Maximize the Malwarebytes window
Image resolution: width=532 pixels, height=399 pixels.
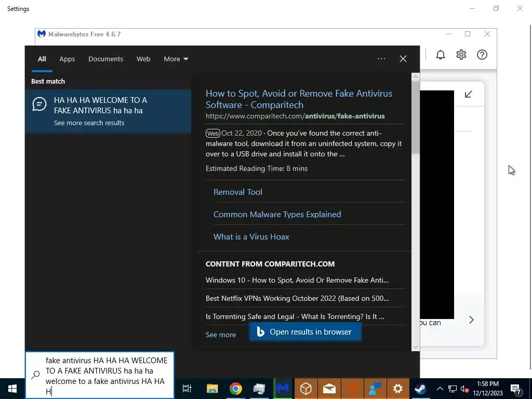pyautogui.click(x=468, y=34)
